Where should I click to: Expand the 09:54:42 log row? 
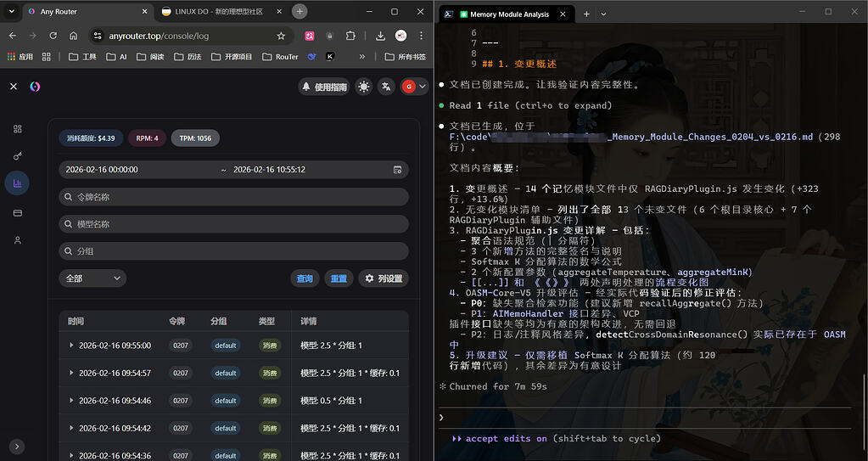tap(71, 428)
